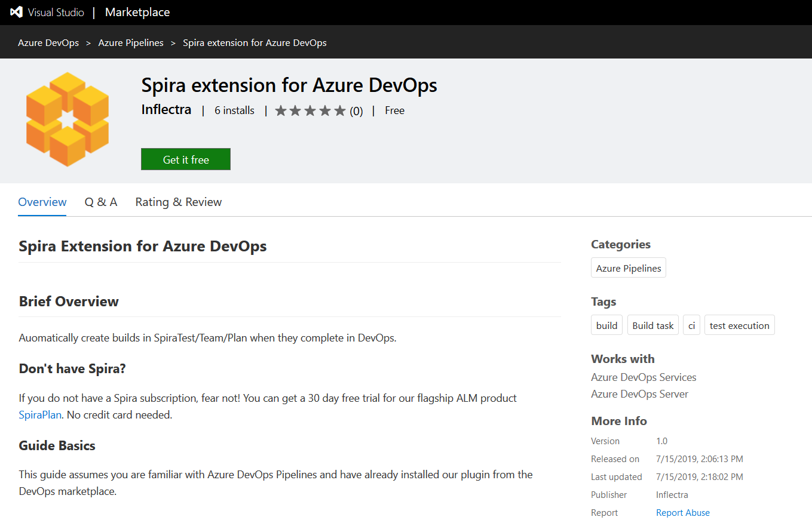Click the Get it free button
The height and width of the screenshot is (523, 812).
[x=186, y=159]
